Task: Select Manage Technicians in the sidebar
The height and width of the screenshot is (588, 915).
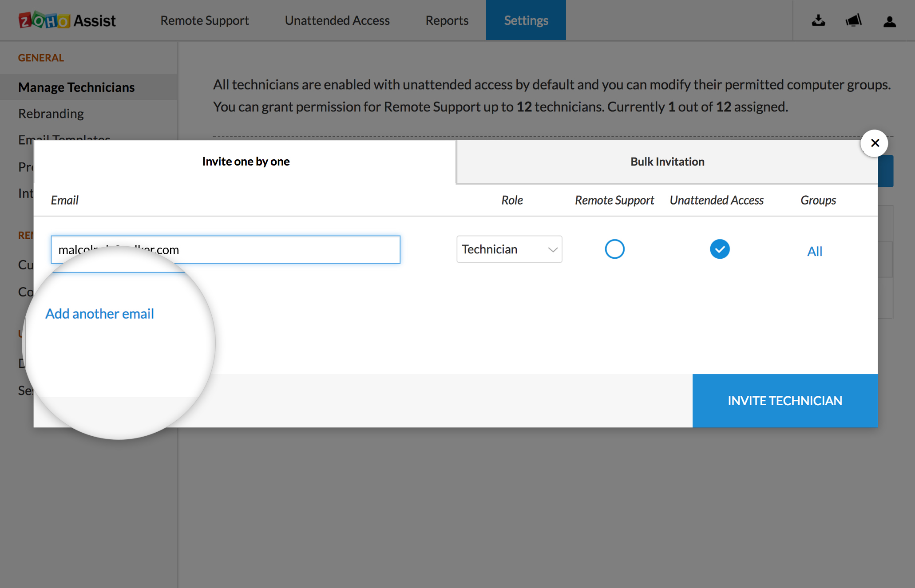Action: click(76, 87)
